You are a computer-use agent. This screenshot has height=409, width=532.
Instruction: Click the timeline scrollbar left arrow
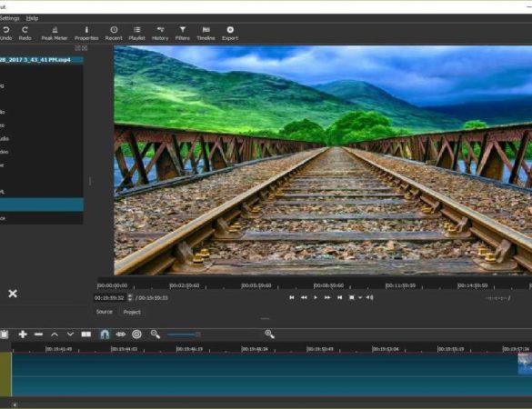(x=14, y=404)
